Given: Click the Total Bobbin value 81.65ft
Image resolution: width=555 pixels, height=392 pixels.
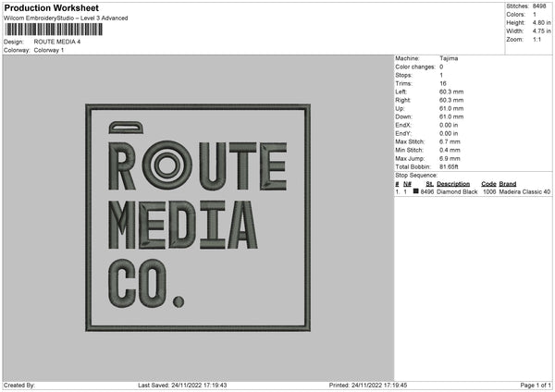Looking at the screenshot, I should point(449,166).
